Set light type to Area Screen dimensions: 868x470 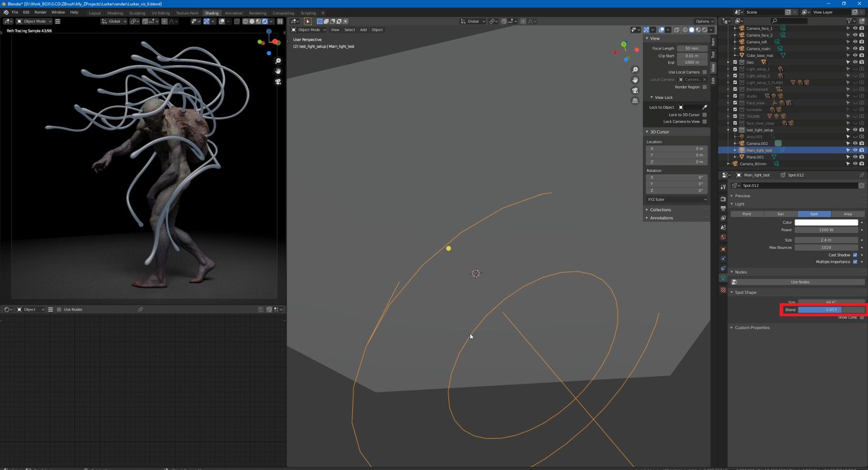[848, 214]
